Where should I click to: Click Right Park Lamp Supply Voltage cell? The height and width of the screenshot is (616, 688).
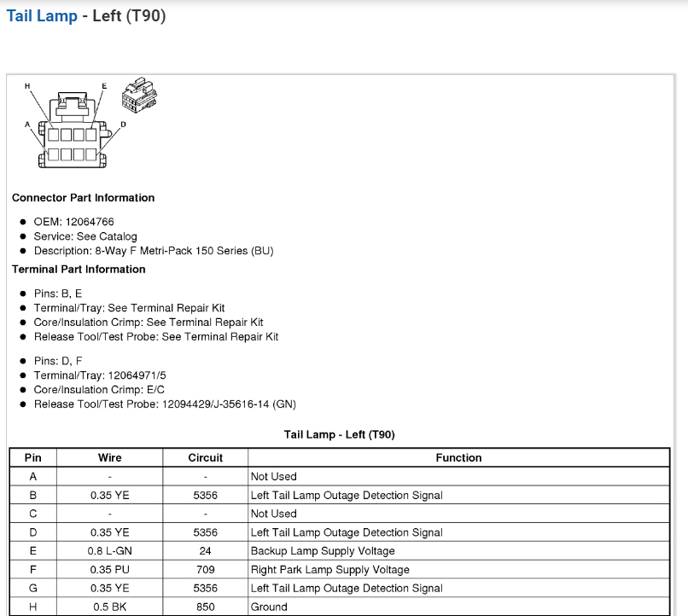coord(458,570)
